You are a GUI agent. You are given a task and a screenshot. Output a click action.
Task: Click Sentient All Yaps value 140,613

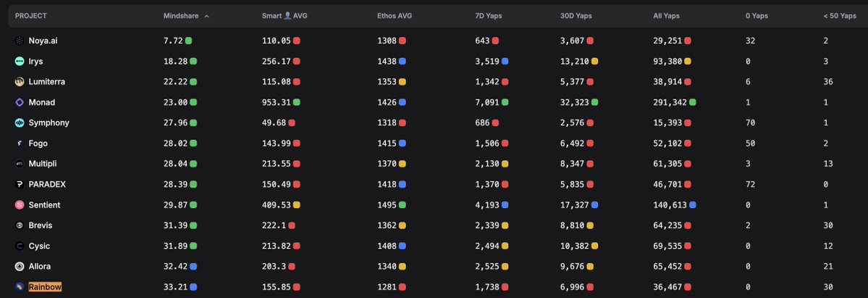coord(670,204)
